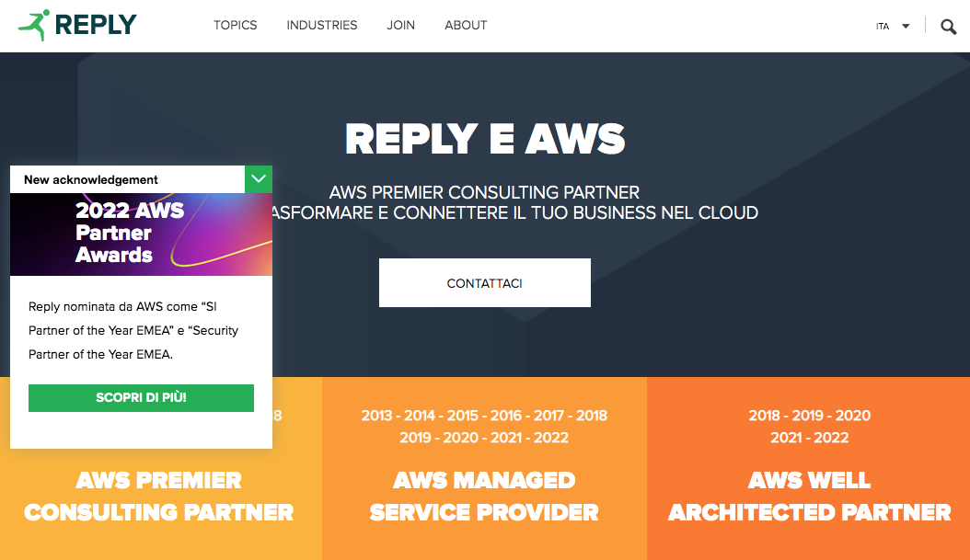Click the 2018 - 2019 - 2020 year list
This screenshot has height=560, width=970.
(x=809, y=416)
